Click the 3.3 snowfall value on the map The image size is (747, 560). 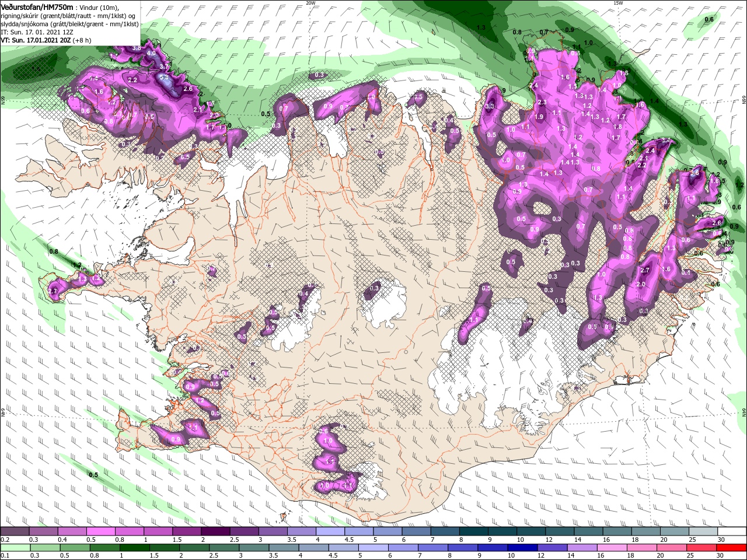tap(490, 106)
